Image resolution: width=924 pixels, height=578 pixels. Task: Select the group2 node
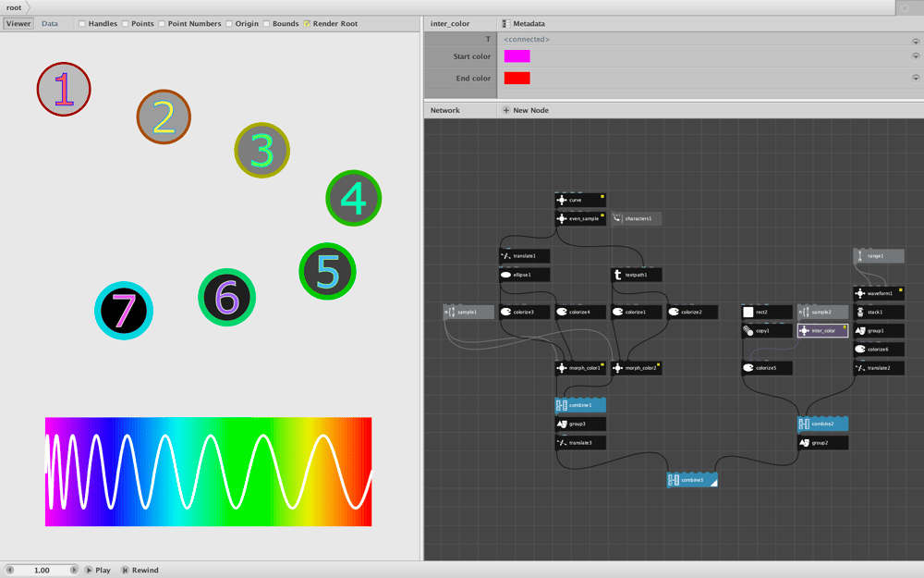pos(822,443)
